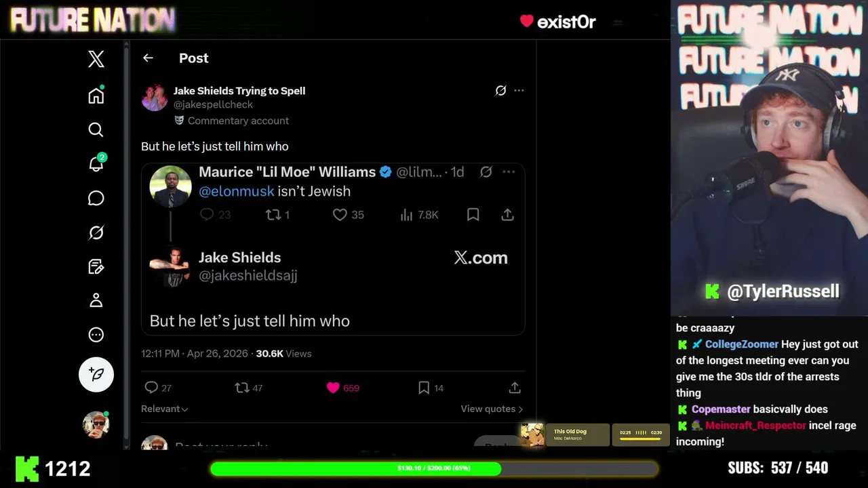Open the View quotes link

[492, 409]
